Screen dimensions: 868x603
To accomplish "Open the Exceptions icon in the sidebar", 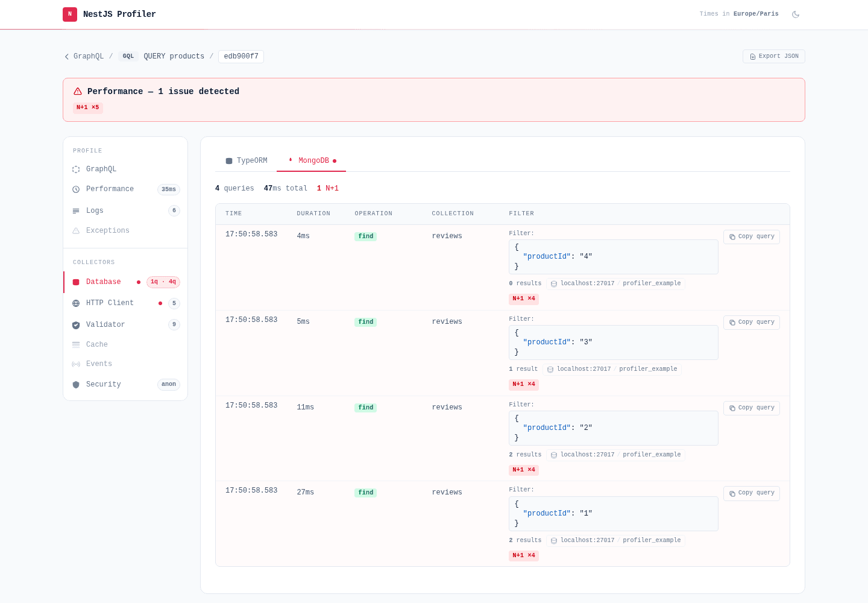I will point(76,231).
